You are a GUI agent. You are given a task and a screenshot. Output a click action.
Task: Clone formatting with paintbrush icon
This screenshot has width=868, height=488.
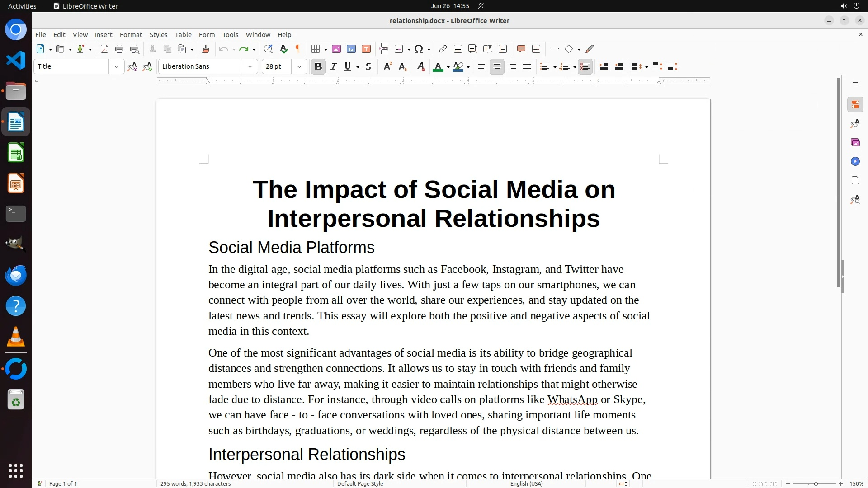tap(206, 49)
